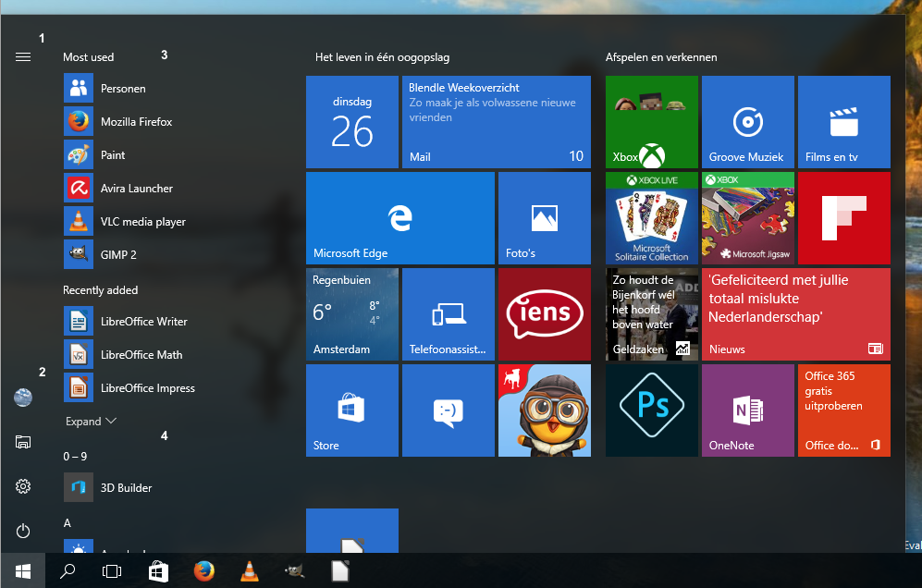Open LibreOffice Writer from Recently added
This screenshot has height=588, width=922.
click(x=143, y=322)
